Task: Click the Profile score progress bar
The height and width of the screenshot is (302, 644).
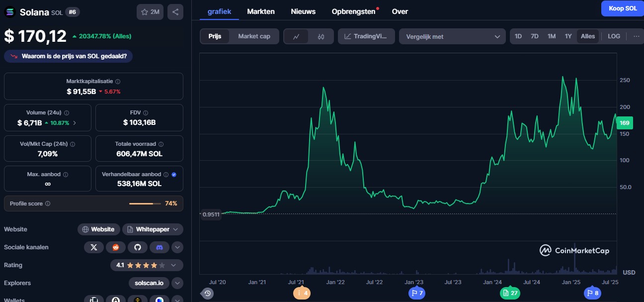Action: point(145,203)
